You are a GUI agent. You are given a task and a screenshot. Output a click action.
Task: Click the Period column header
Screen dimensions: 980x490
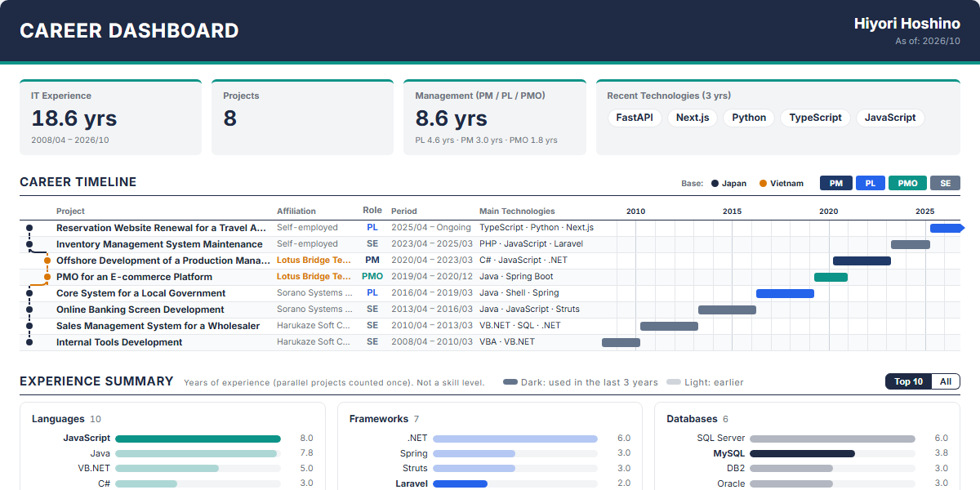[404, 212]
